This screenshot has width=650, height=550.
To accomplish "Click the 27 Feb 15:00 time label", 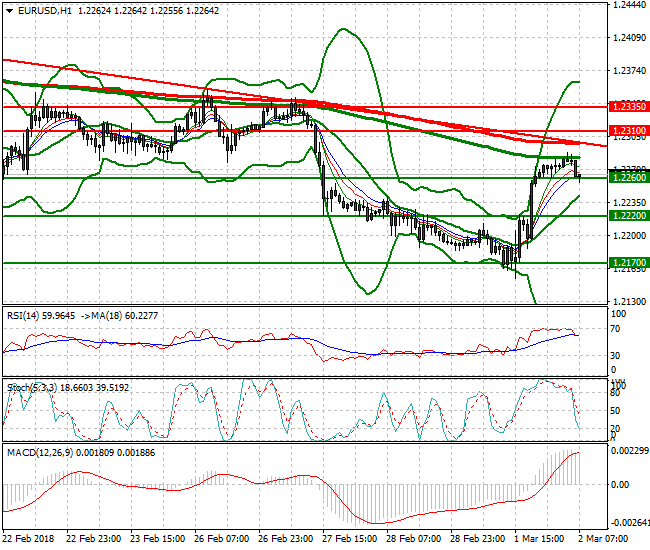I will pyautogui.click(x=349, y=539).
